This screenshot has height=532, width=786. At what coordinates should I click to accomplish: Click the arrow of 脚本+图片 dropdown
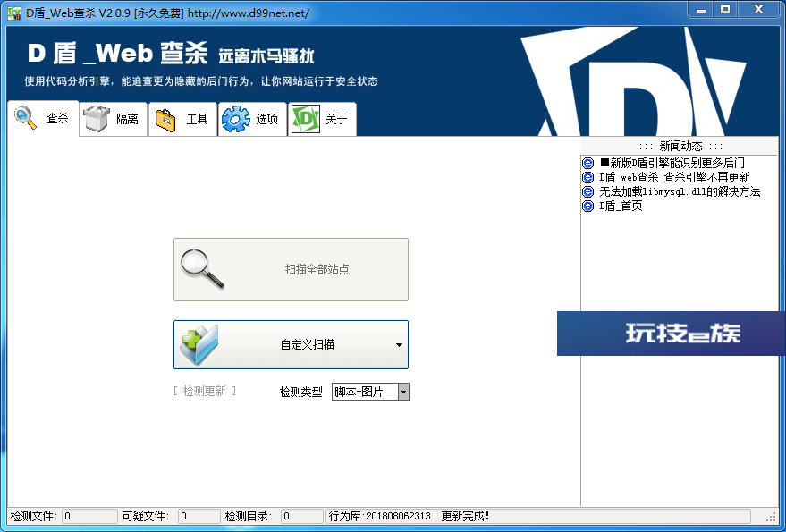[403, 392]
